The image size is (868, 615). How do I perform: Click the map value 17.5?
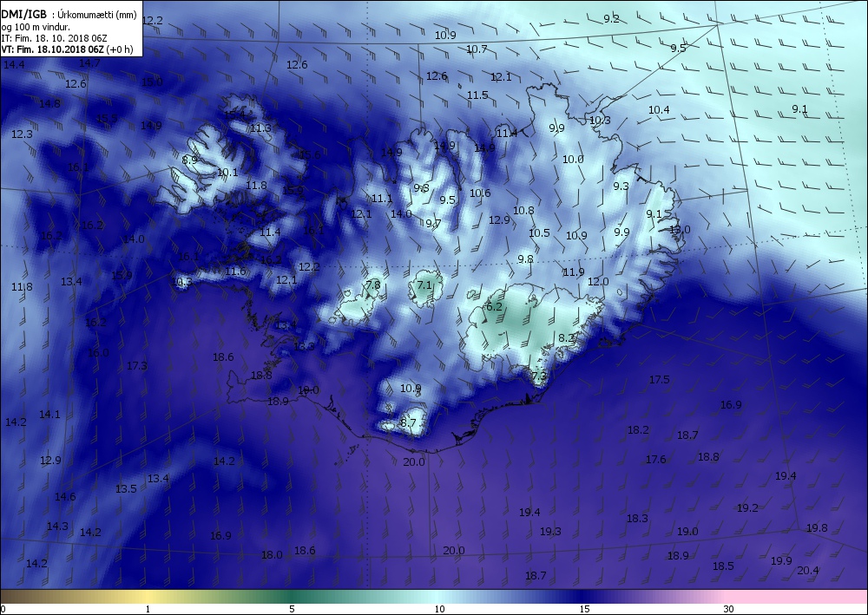tap(660, 379)
